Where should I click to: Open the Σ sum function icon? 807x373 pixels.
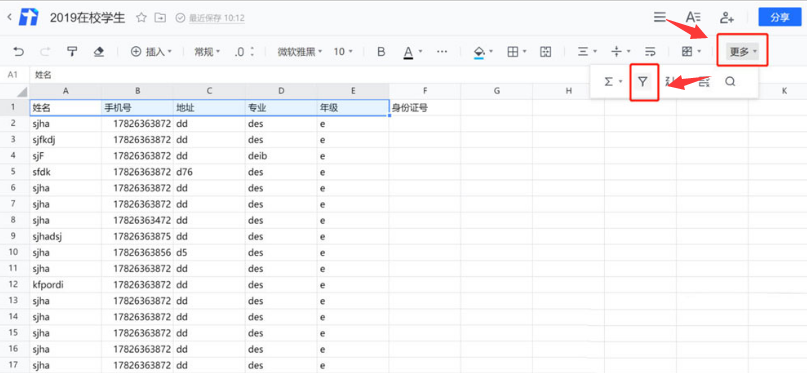click(612, 81)
